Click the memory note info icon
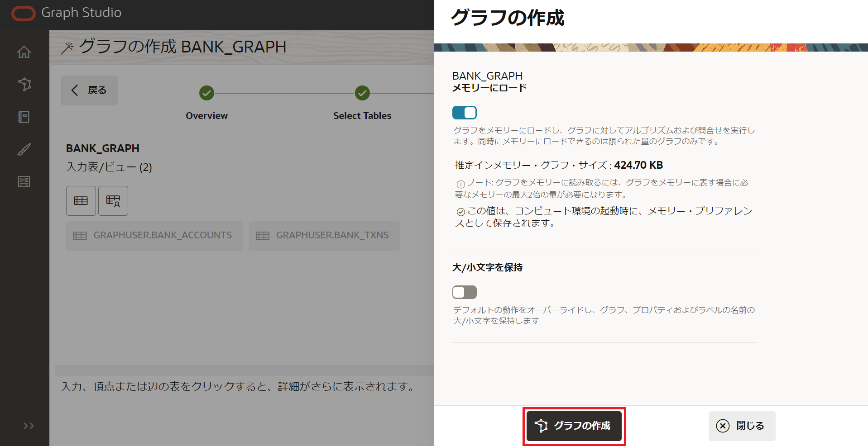The width and height of the screenshot is (868, 446). (460, 184)
